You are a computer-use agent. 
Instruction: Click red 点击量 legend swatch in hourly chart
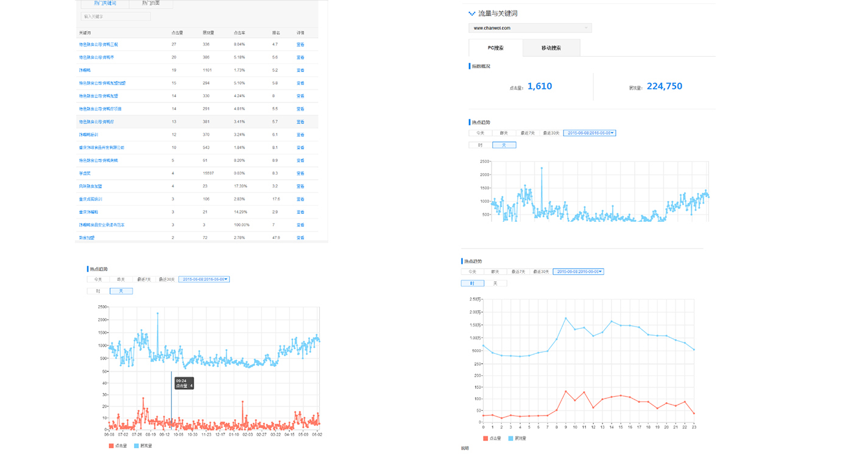coord(485,438)
